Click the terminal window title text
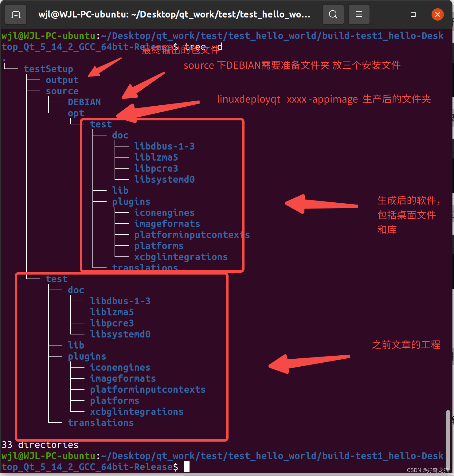The height and width of the screenshot is (476, 454). [174, 14]
